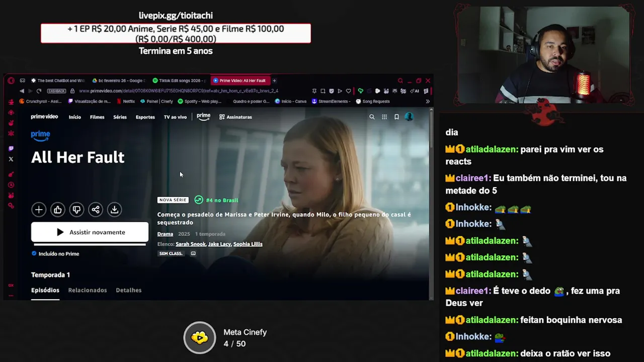Open the profile avatar menu
The height and width of the screenshot is (362, 644).
[409, 117]
